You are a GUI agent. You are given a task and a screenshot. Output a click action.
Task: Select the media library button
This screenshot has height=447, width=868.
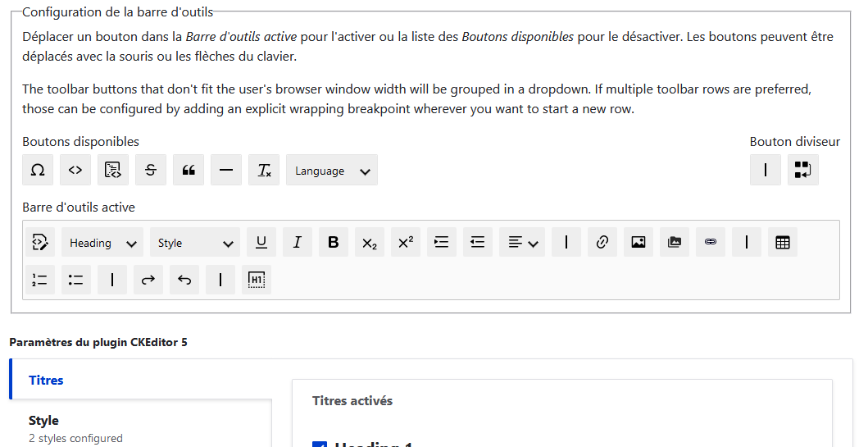click(x=675, y=242)
